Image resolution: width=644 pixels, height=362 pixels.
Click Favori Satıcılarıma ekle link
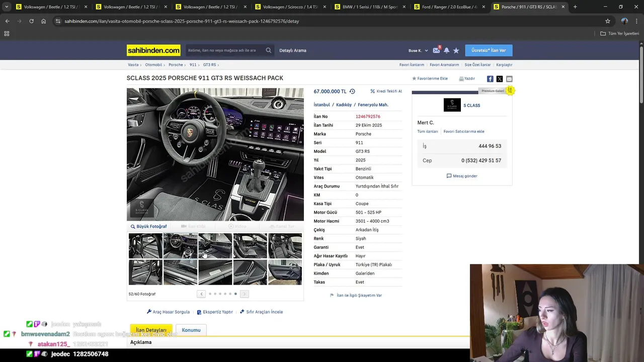pyautogui.click(x=464, y=132)
